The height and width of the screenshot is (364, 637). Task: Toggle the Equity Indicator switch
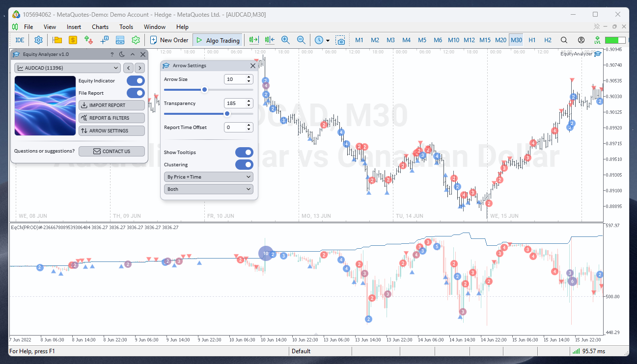point(136,80)
